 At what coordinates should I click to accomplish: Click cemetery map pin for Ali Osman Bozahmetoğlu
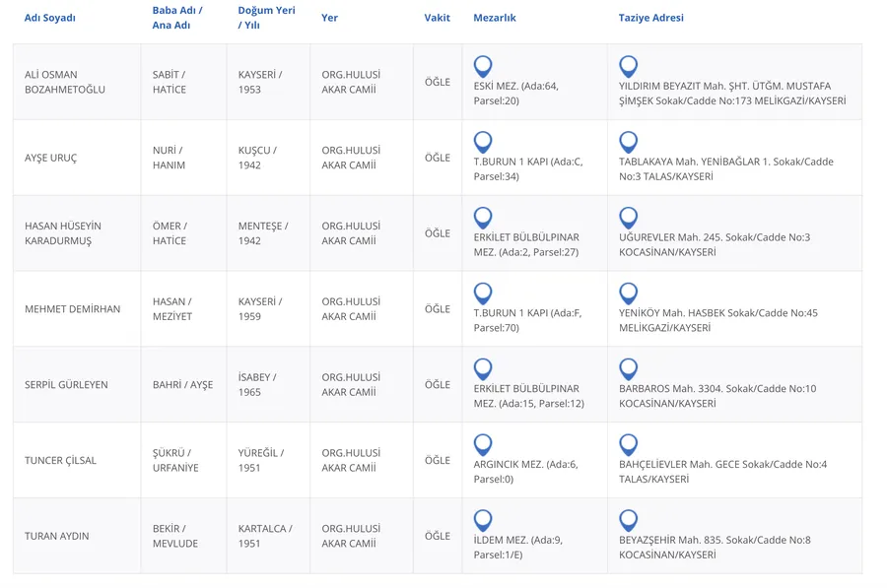point(483,67)
